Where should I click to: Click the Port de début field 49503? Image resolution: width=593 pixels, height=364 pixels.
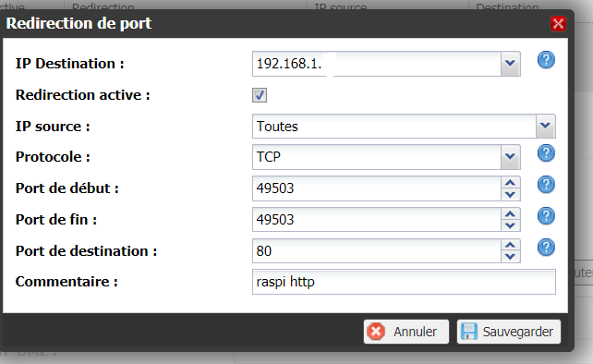click(377, 188)
